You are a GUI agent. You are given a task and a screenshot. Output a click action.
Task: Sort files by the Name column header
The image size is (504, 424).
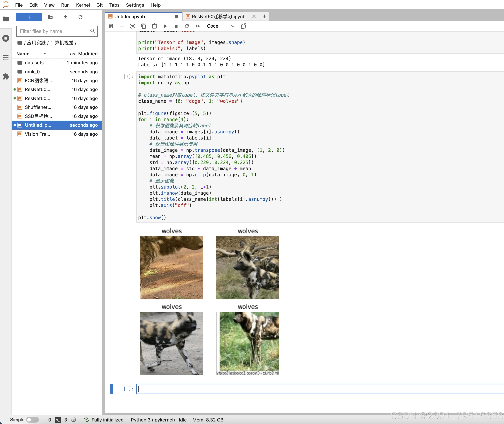(23, 54)
